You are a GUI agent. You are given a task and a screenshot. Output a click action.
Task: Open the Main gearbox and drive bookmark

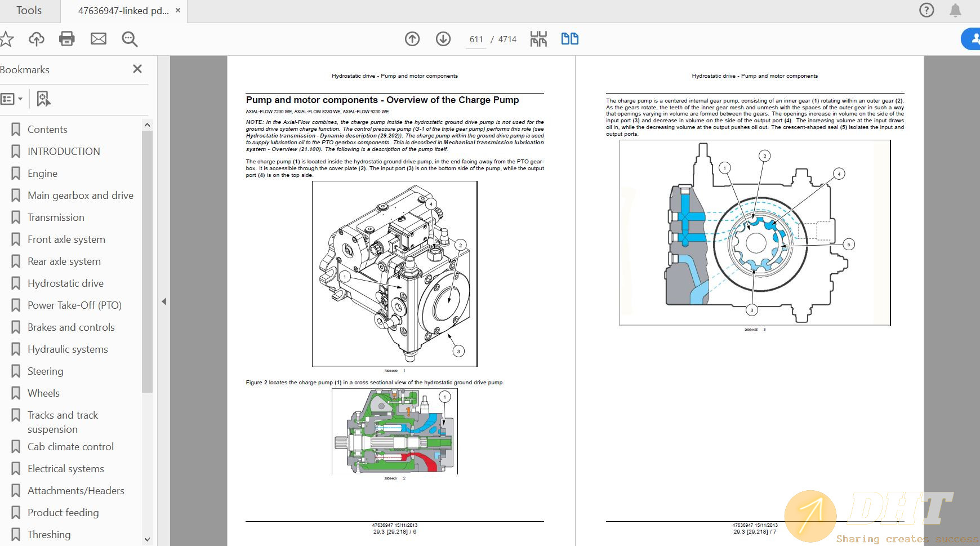coord(81,196)
